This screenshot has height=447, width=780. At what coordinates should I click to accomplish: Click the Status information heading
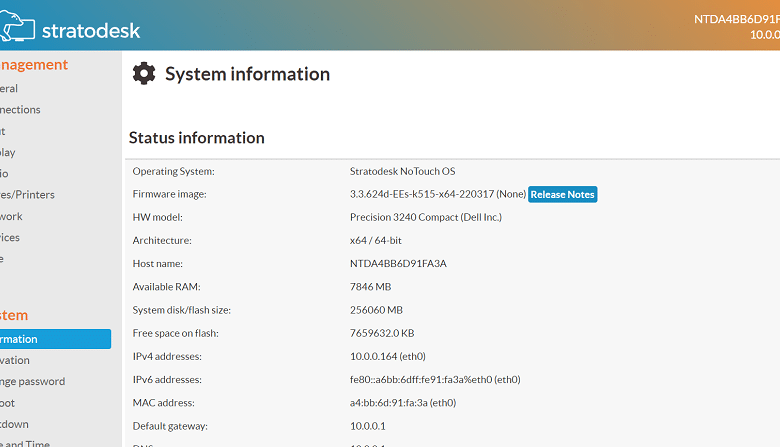[196, 138]
